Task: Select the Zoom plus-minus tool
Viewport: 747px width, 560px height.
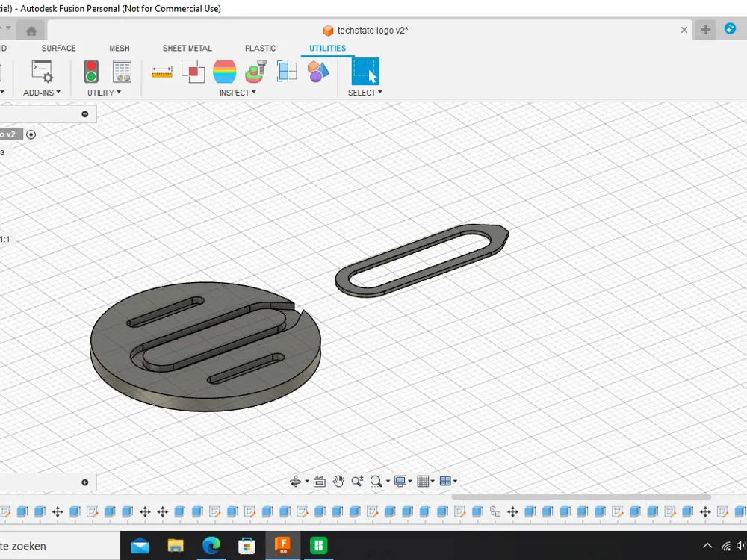Action: click(x=357, y=482)
